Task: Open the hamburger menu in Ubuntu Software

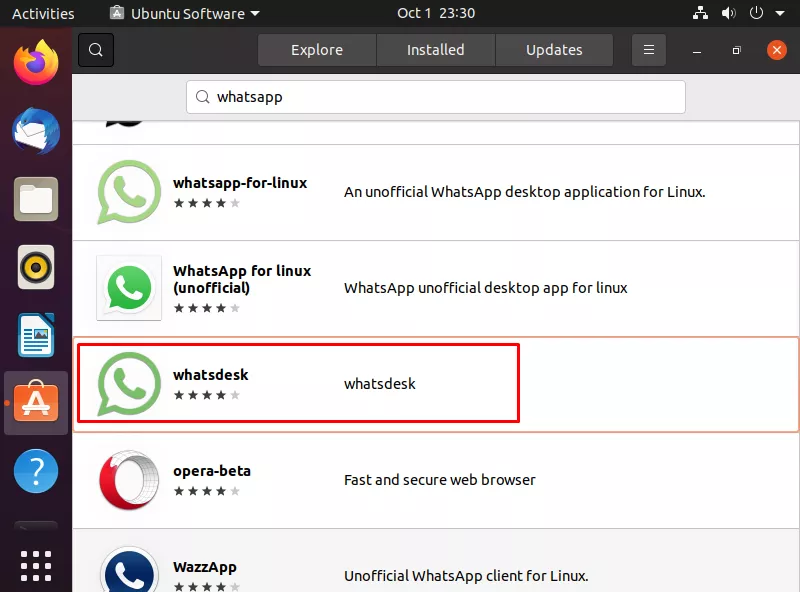Action: (648, 50)
